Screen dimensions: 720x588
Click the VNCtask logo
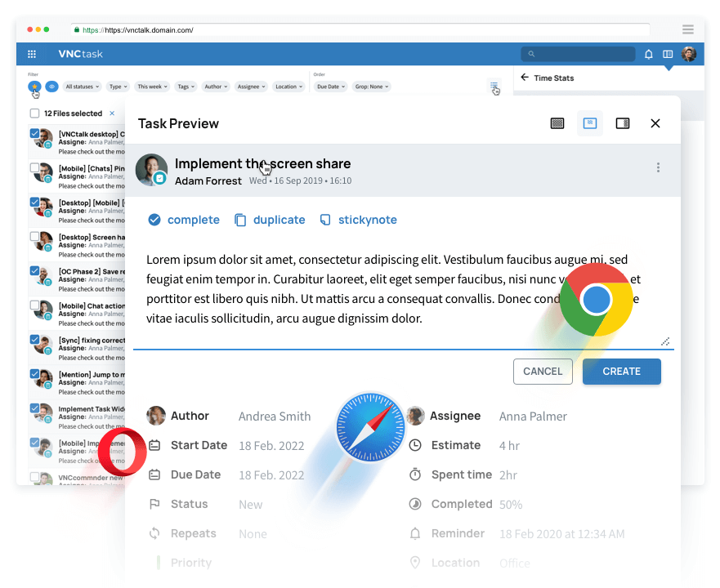pyautogui.click(x=80, y=54)
